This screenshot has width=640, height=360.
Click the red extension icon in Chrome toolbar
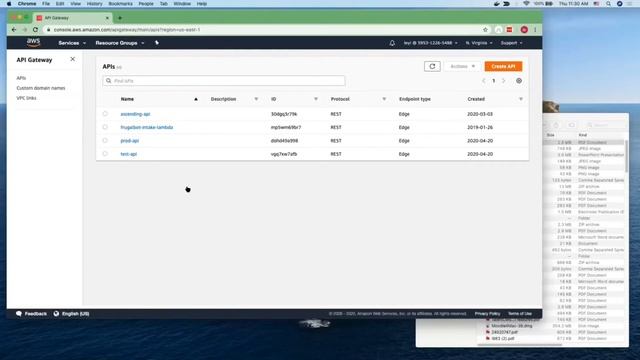pyautogui.click(x=509, y=30)
